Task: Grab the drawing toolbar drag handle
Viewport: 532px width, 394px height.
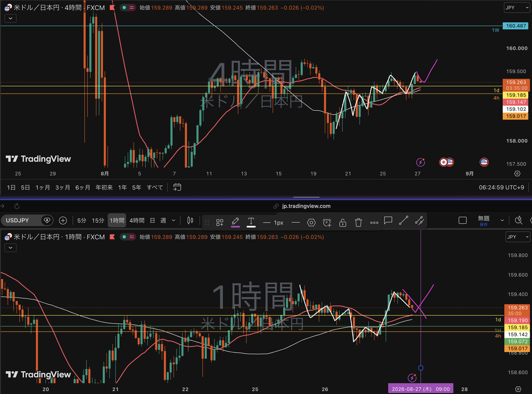Action: 207,222
